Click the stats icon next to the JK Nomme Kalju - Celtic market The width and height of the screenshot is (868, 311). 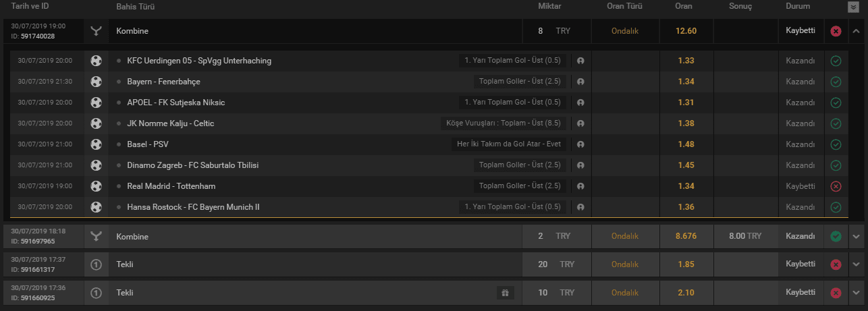click(x=579, y=123)
